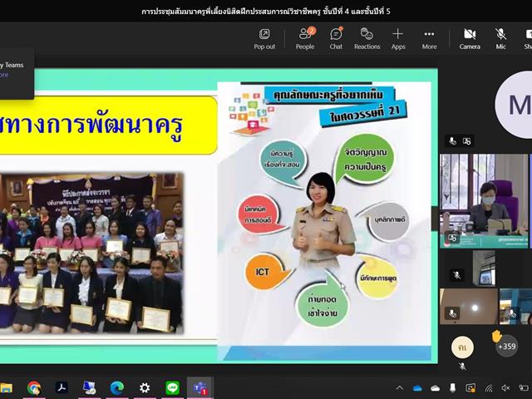This screenshot has height=399, width=532.
Task: Click muted mic icon below ค avatar
Action: pos(462,366)
